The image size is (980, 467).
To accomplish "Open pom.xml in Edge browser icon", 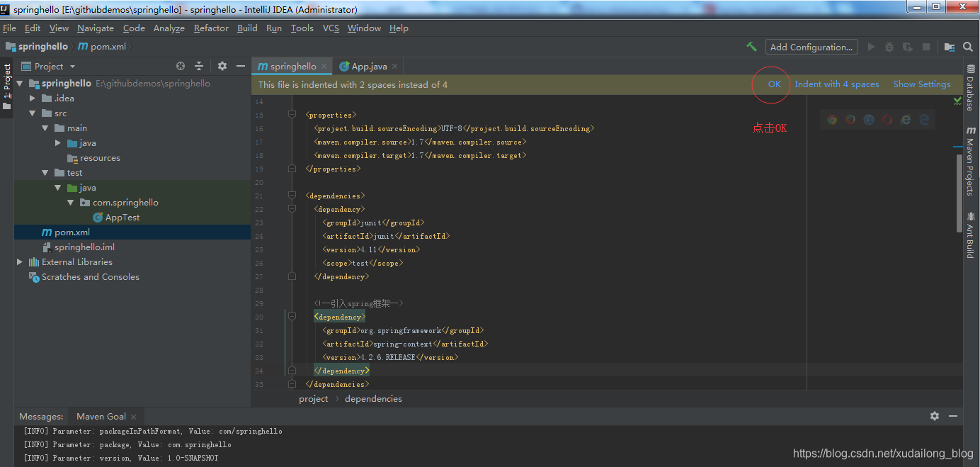I will point(924,120).
